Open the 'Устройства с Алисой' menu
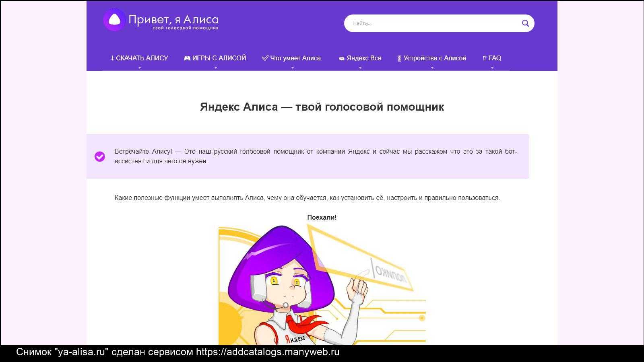Image resolution: width=644 pixels, height=362 pixels. (432, 58)
